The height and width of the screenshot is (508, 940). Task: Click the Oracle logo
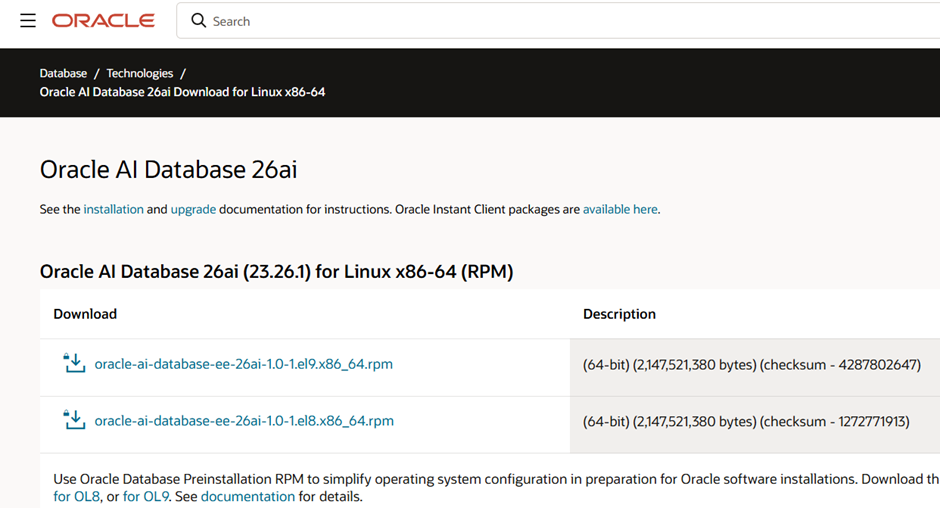pos(103,21)
